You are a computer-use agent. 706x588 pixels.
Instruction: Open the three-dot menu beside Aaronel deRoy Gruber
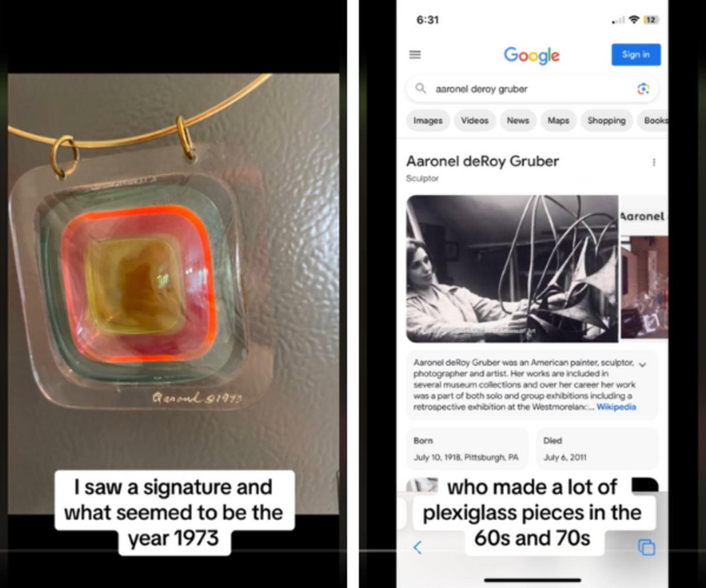pos(654,162)
